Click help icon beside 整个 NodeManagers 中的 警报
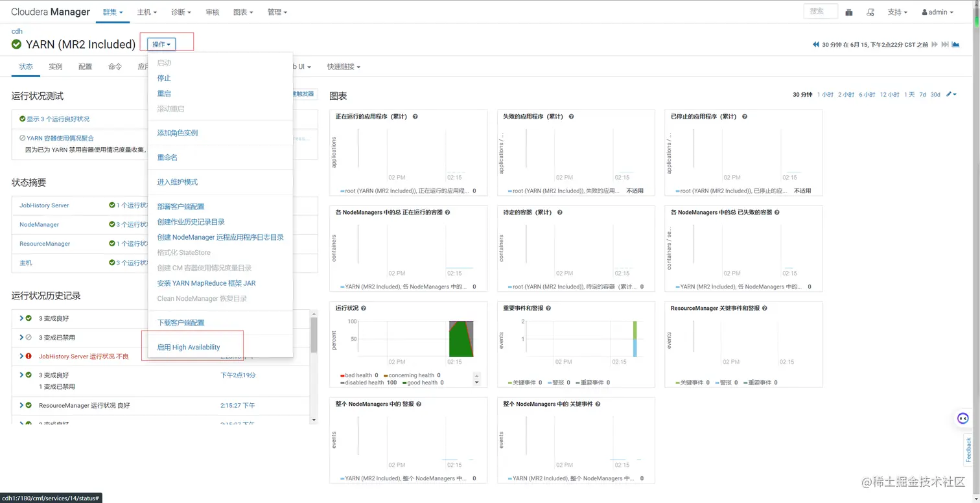Viewport: 980px width, 503px height. (419, 404)
